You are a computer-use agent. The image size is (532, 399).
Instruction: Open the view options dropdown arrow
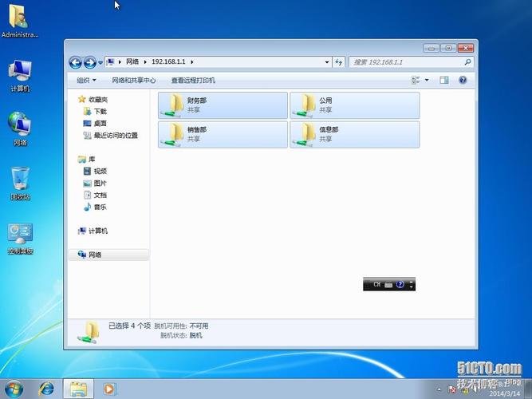(x=427, y=80)
